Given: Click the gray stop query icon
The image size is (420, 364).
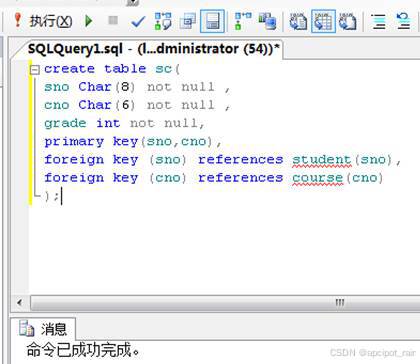Looking at the screenshot, I should 113,21.
